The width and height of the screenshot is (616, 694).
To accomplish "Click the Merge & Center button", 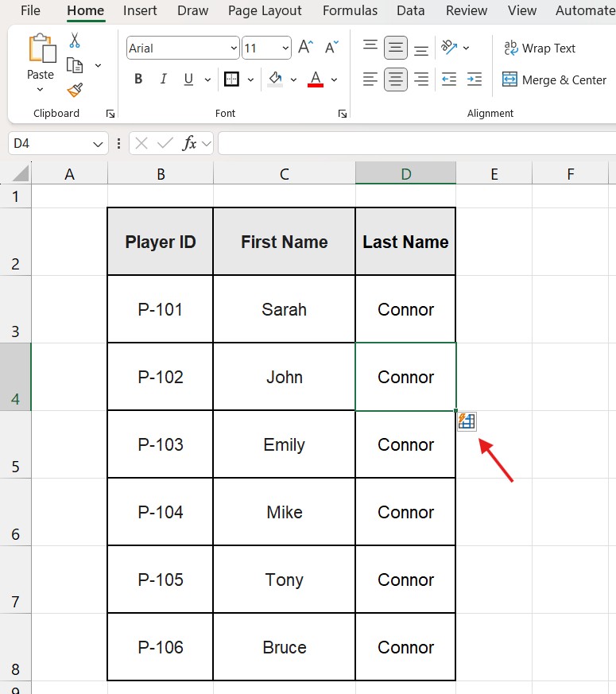I will pos(554,79).
